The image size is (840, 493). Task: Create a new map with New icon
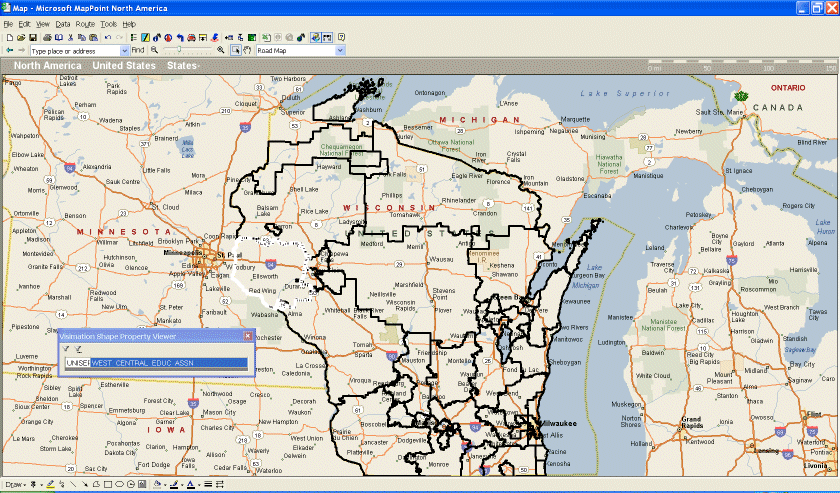point(10,38)
